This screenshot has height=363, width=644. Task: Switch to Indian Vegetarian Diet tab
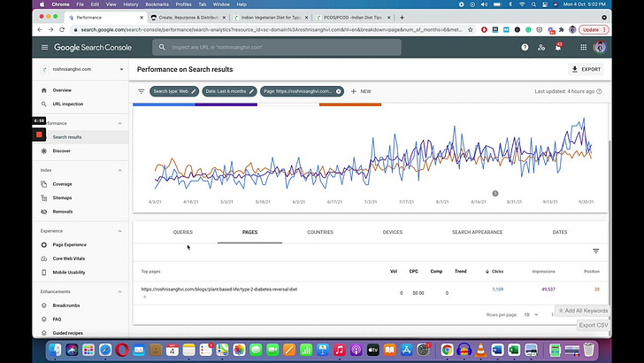pos(271,18)
